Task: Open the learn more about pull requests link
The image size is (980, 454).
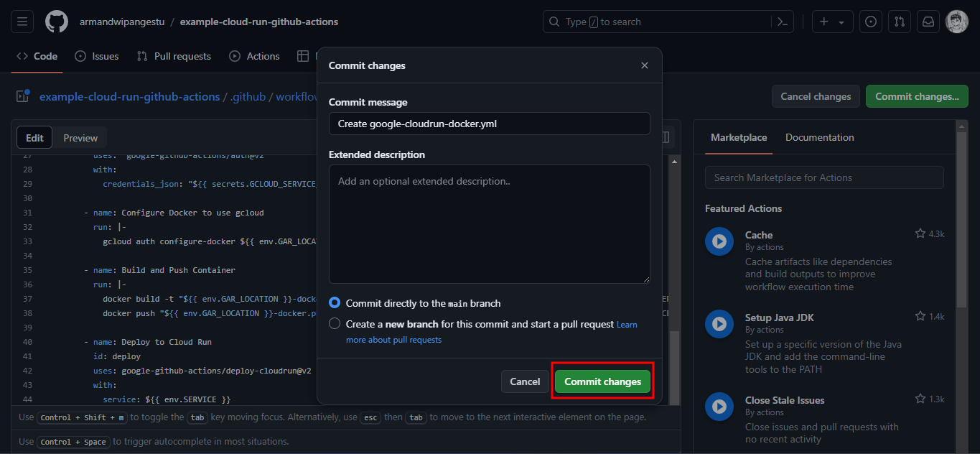Action: pyautogui.click(x=393, y=340)
